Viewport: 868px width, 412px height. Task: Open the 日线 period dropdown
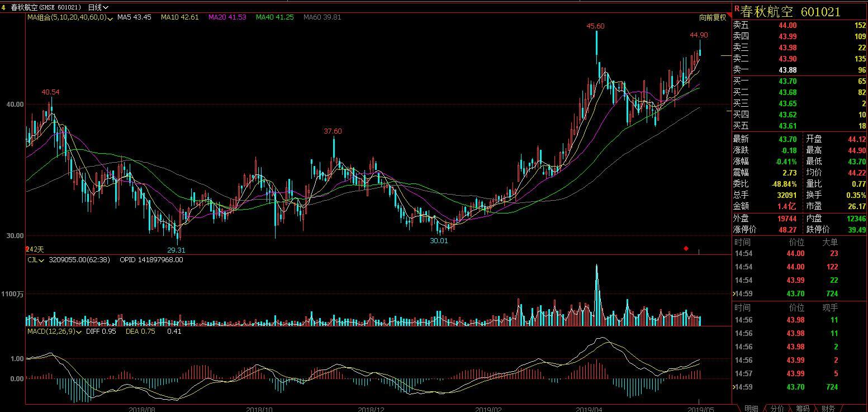point(98,7)
